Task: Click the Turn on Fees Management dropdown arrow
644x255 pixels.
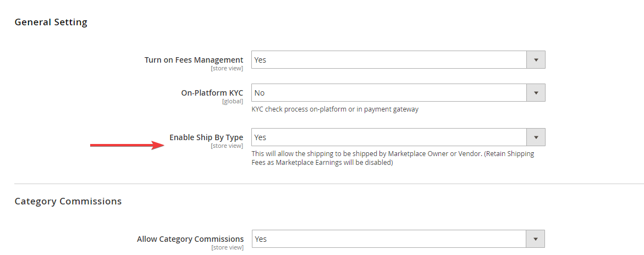Action: click(536, 60)
